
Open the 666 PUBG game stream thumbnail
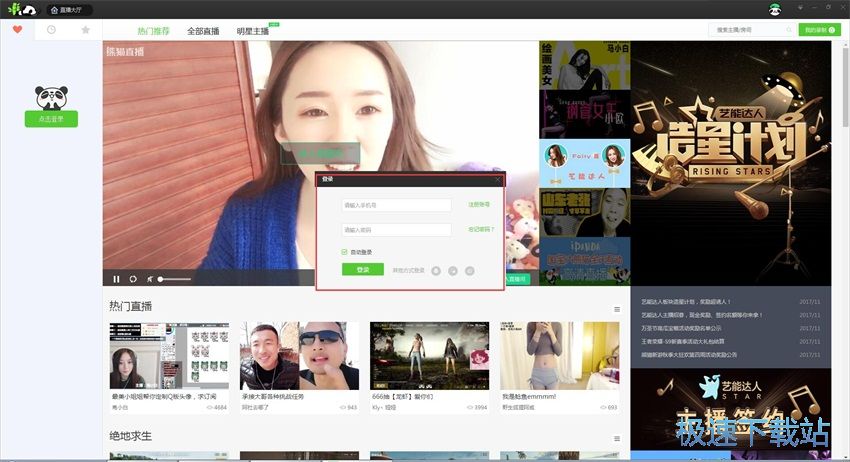pyautogui.click(x=429, y=356)
